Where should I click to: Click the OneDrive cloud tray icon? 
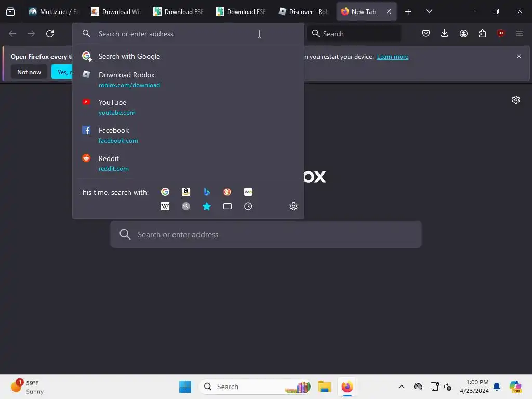coord(418,387)
